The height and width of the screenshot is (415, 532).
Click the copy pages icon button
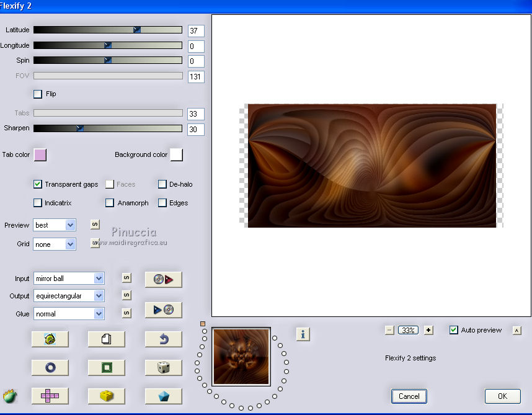(106, 339)
